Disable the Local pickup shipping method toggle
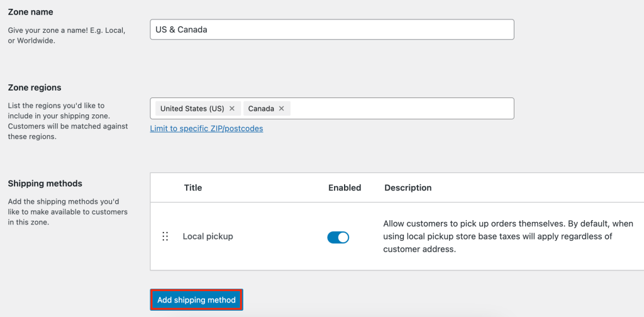Viewport: 644px width, 317px height. [338, 237]
